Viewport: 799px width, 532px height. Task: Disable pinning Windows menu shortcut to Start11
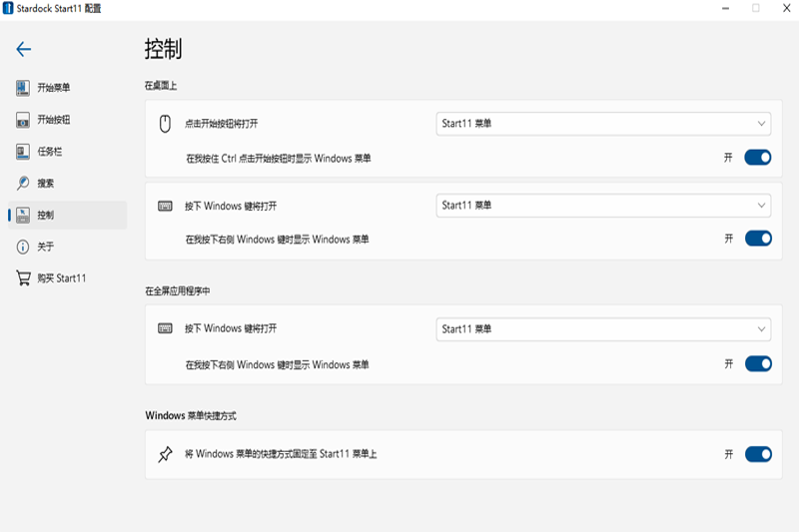tap(758, 454)
